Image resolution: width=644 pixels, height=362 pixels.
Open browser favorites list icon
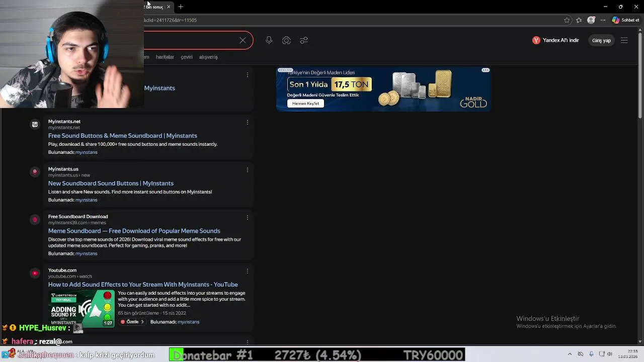click(x=579, y=20)
